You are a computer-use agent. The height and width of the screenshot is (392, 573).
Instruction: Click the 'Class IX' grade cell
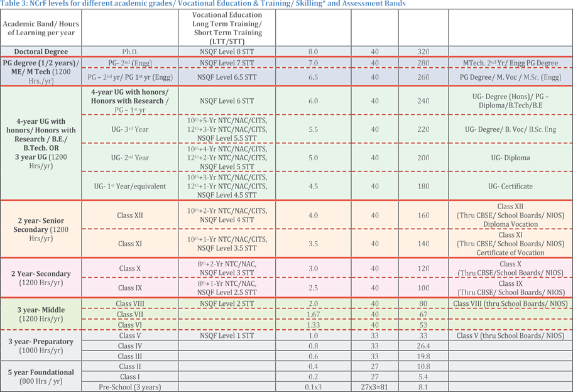click(x=129, y=288)
